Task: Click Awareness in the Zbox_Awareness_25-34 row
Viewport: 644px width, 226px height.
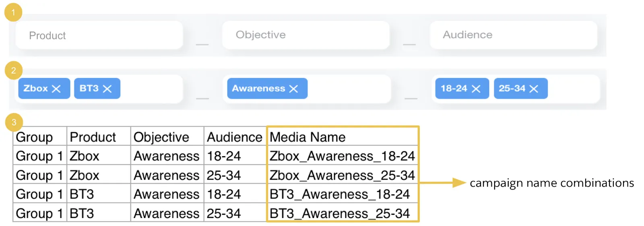Action: pyautogui.click(x=167, y=175)
